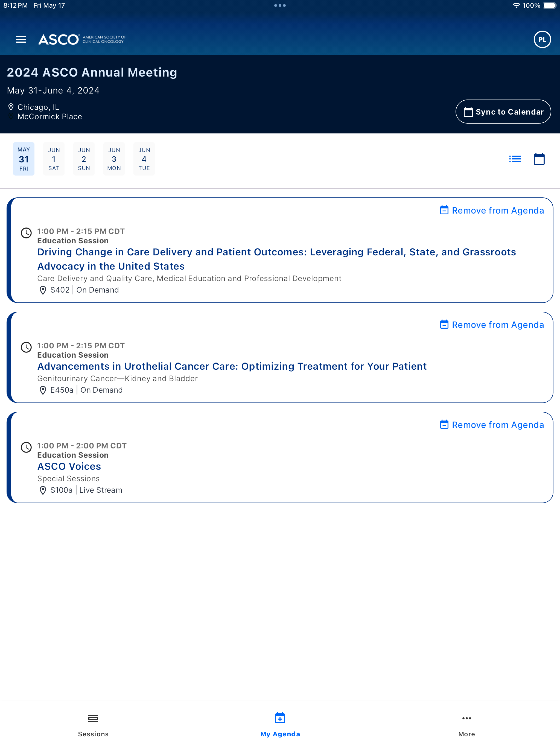Tap the Wi-Fi status icon
The image size is (560, 747).
(x=516, y=5)
